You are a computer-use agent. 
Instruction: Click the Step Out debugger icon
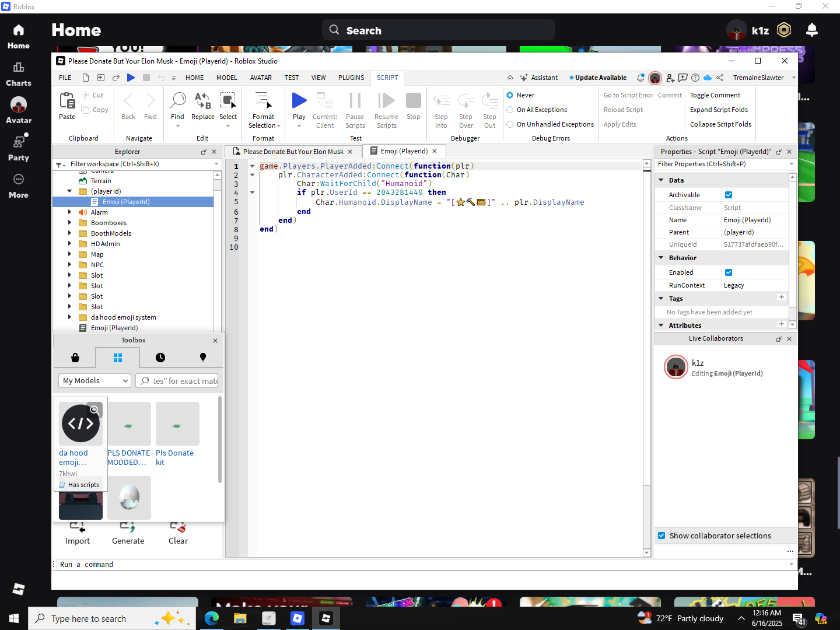click(489, 100)
